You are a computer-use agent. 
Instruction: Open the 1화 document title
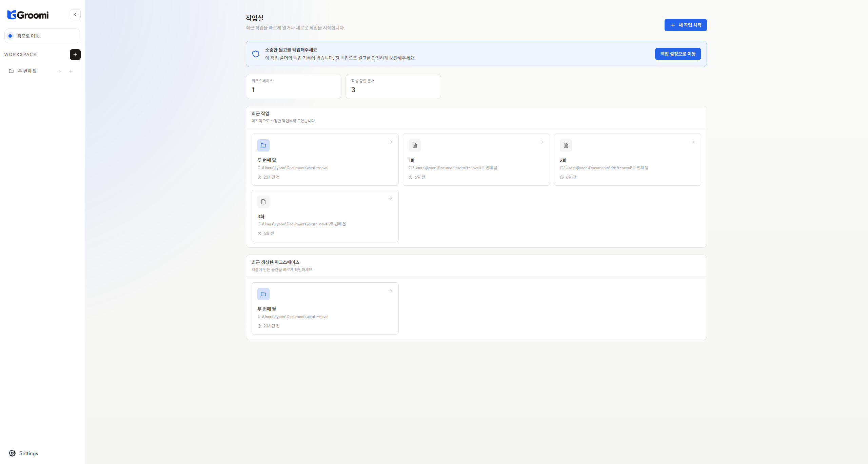point(412,160)
